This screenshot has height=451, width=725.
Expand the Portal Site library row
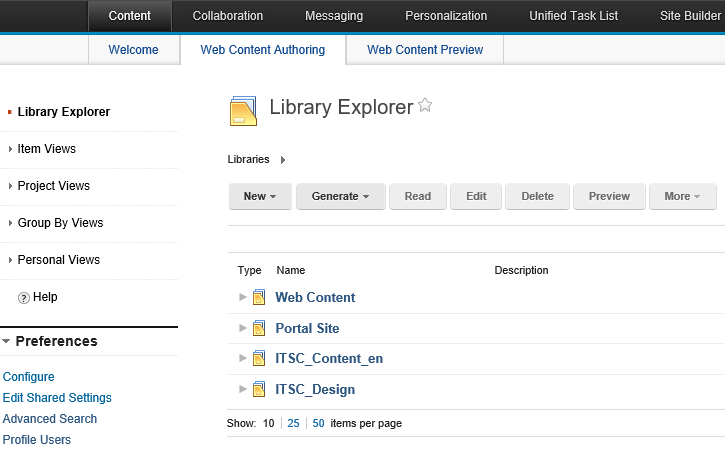(x=242, y=328)
